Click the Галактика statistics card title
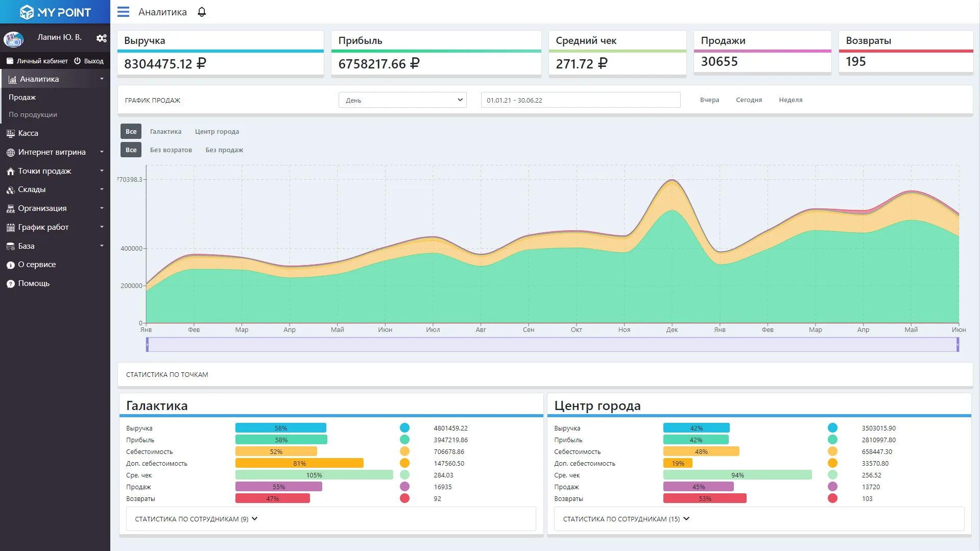This screenshot has width=980, height=551. coord(157,405)
